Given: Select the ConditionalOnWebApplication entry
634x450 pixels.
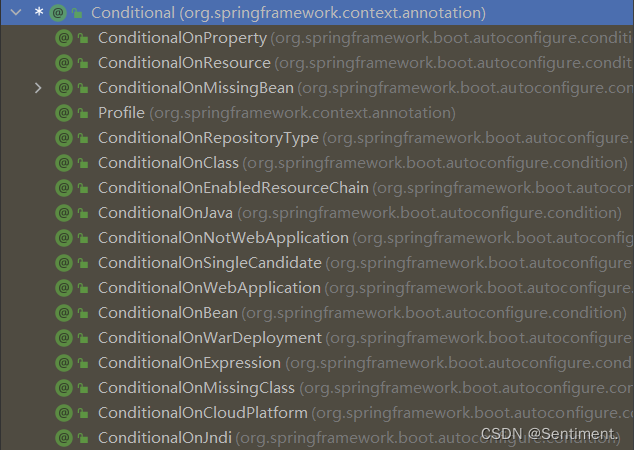Looking at the screenshot, I should (209, 288).
